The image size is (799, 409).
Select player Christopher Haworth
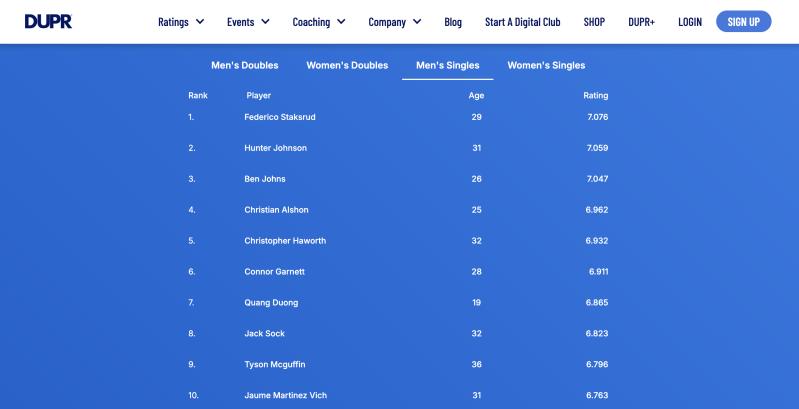[x=285, y=240]
